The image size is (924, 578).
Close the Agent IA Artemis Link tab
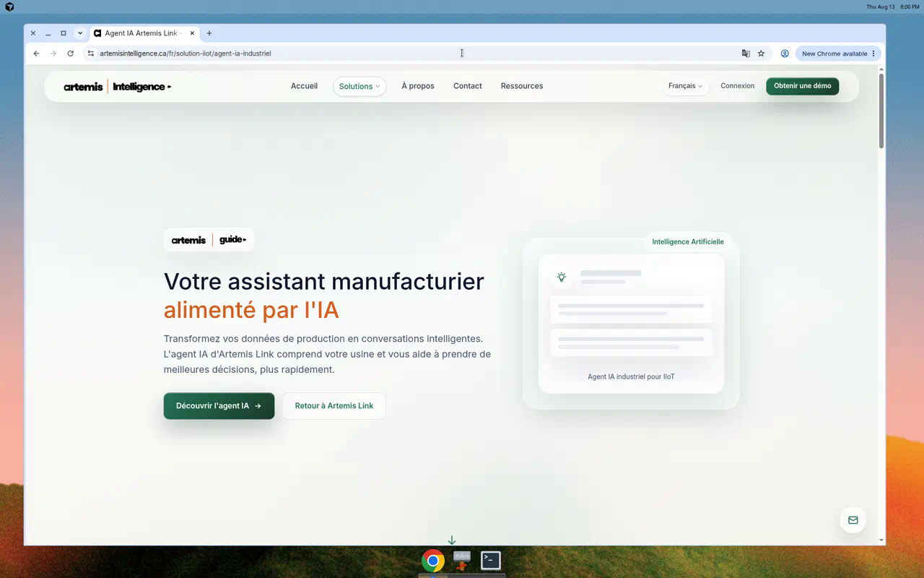click(x=192, y=33)
